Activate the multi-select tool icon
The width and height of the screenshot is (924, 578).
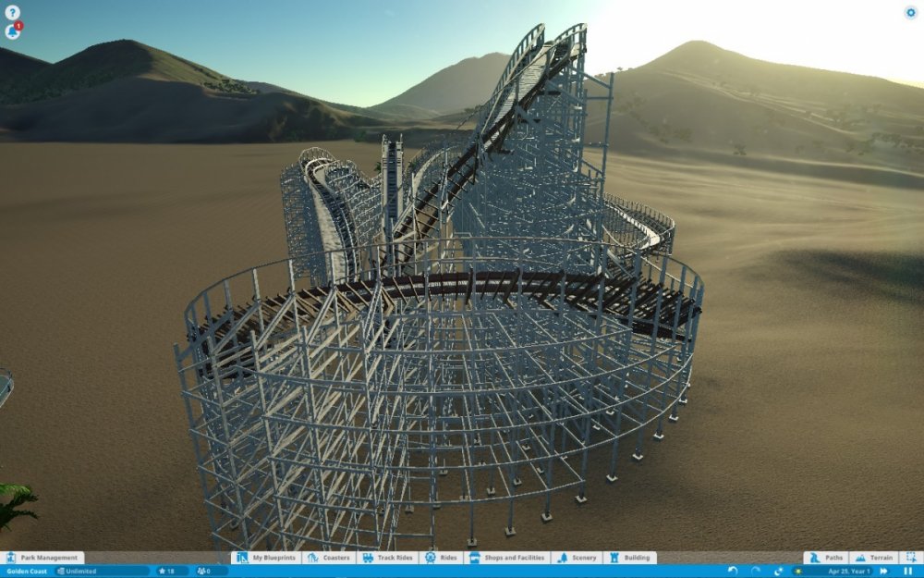(910, 558)
